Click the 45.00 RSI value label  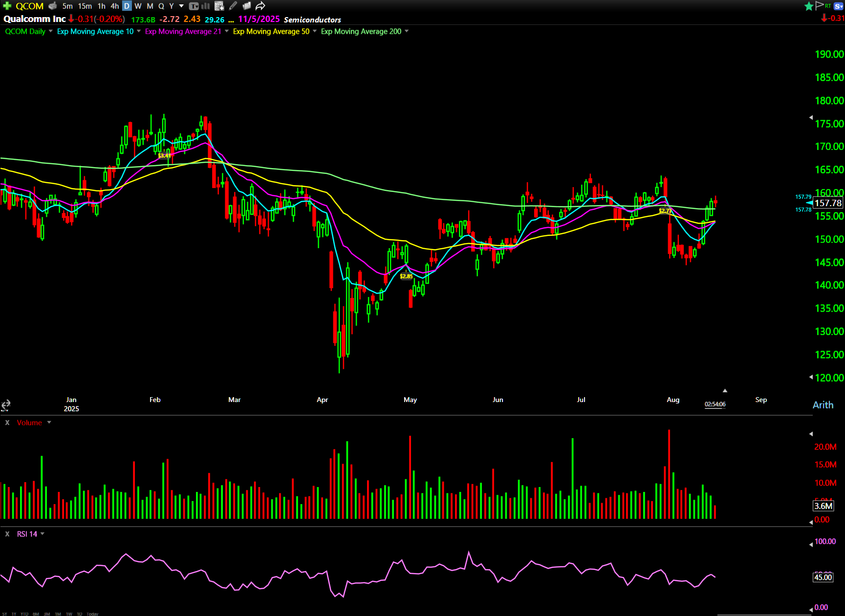point(823,577)
